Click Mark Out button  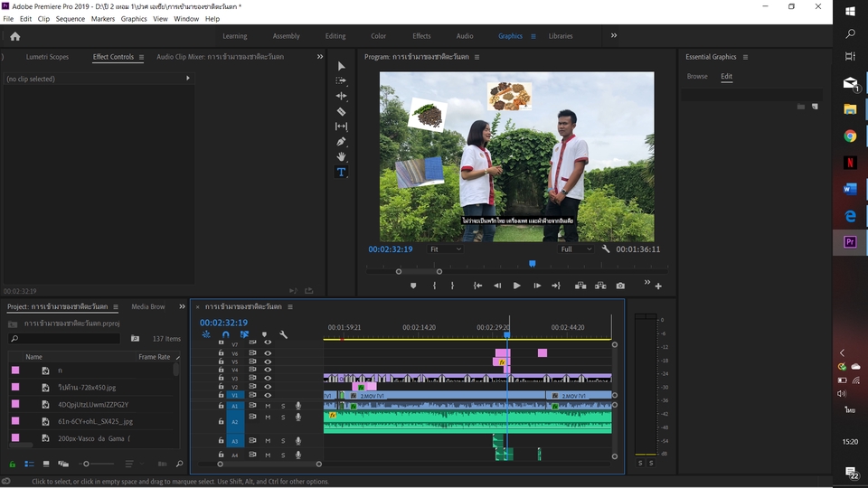tap(452, 286)
